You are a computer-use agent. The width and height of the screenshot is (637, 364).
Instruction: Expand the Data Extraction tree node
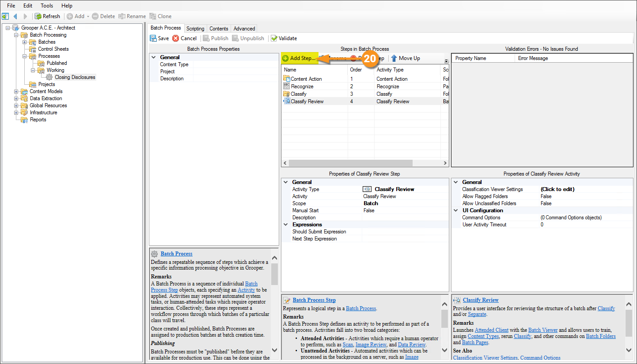click(16, 98)
